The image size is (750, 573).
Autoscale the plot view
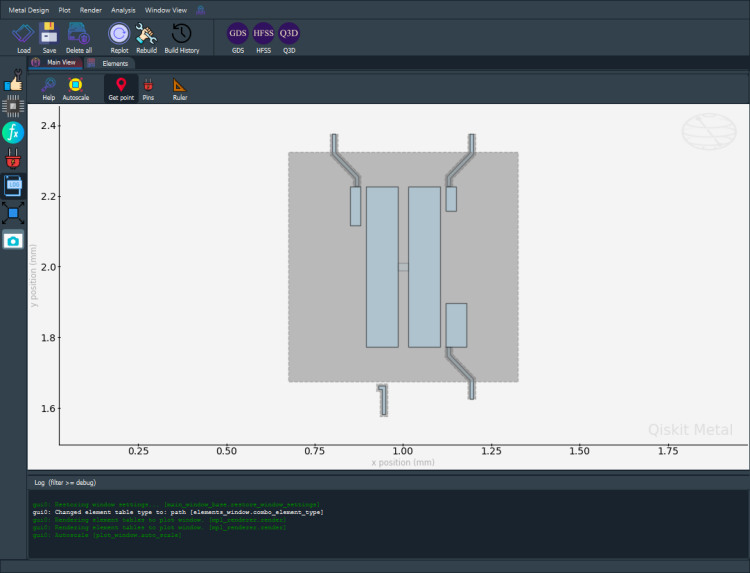[x=76, y=89]
